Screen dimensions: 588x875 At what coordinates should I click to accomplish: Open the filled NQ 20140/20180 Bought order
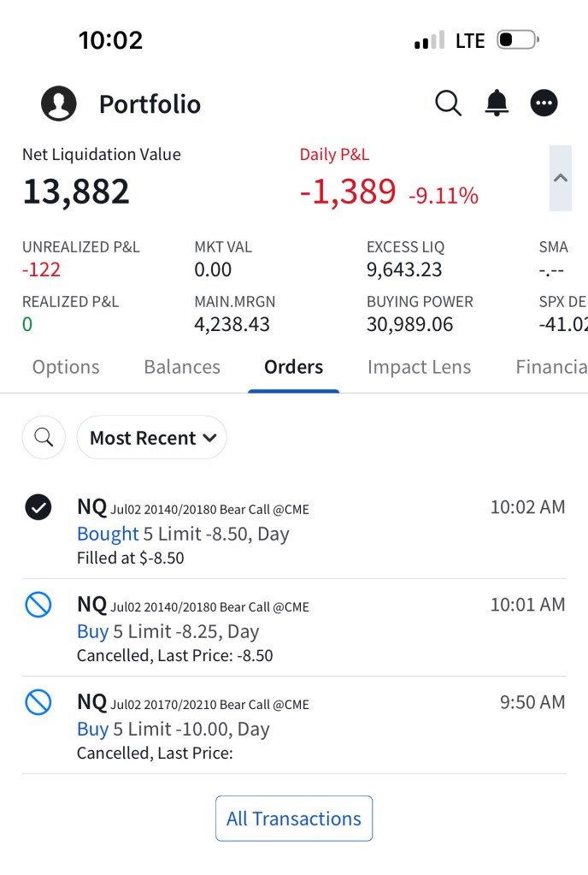click(x=256, y=532)
